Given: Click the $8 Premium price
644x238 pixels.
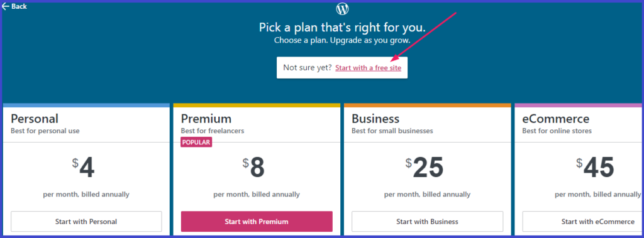Looking at the screenshot, I should pyautogui.click(x=253, y=168).
